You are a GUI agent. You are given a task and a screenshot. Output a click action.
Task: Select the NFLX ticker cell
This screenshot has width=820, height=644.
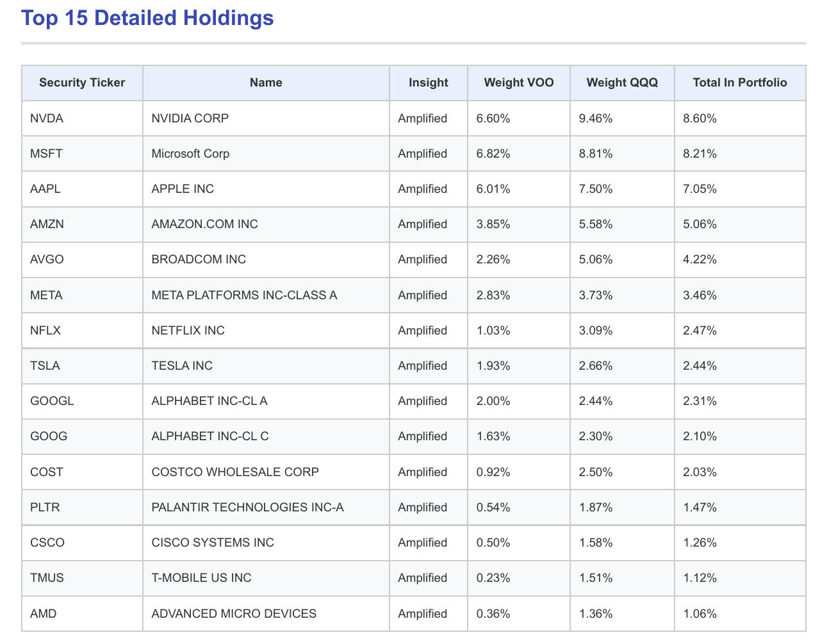pyautogui.click(x=45, y=331)
